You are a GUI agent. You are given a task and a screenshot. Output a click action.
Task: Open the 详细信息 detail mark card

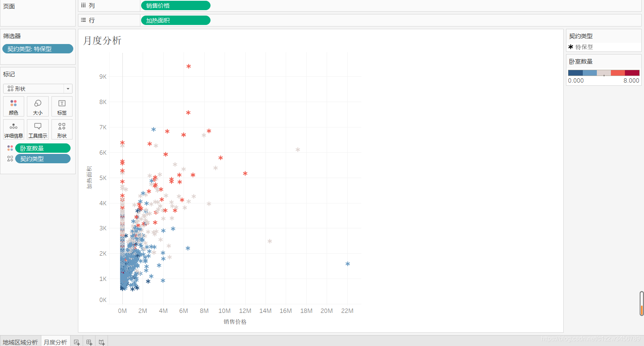click(x=14, y=129)
